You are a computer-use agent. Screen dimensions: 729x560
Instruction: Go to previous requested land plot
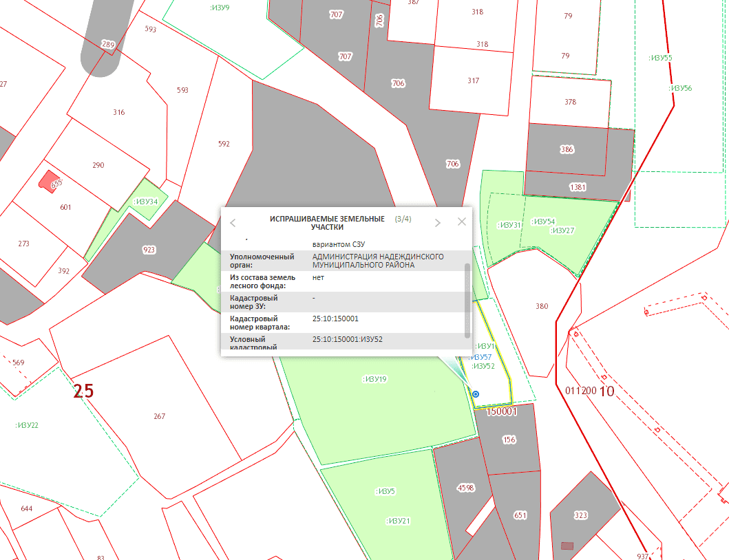point(233,223)
